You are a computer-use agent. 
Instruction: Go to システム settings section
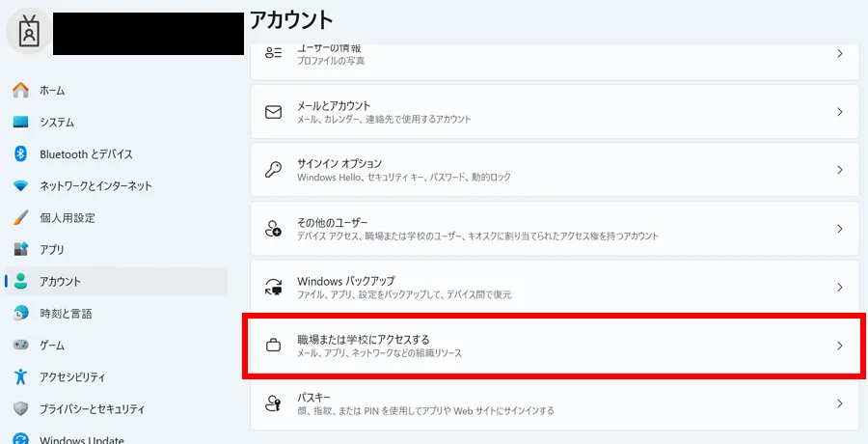[x=57, y=123]
